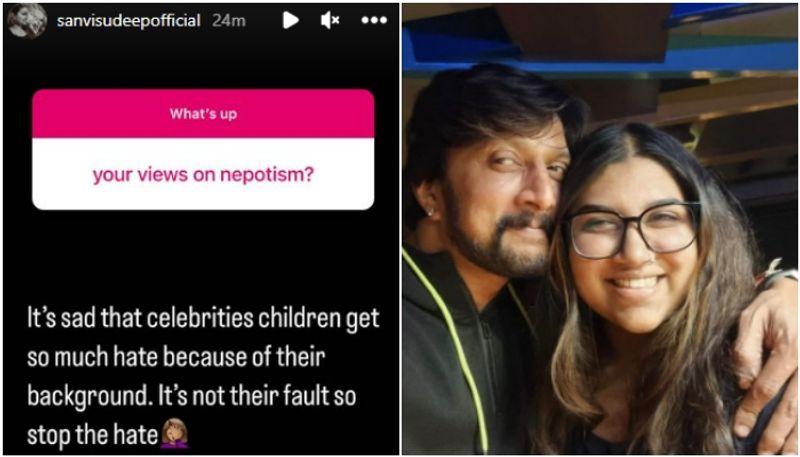Tap the line "It's sad that celebrities children get"
The width and height of the screenshot is (800, 457).
[203, 319]
